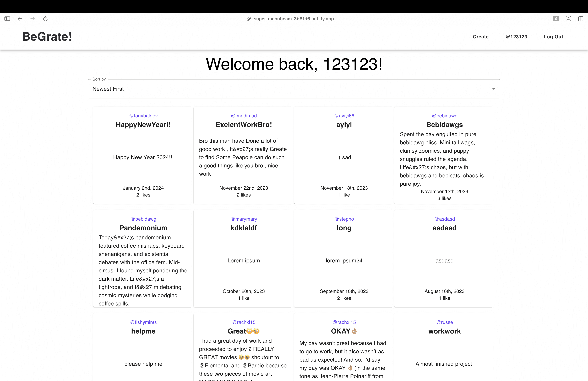Open the @marymary user link

[244, 219]
